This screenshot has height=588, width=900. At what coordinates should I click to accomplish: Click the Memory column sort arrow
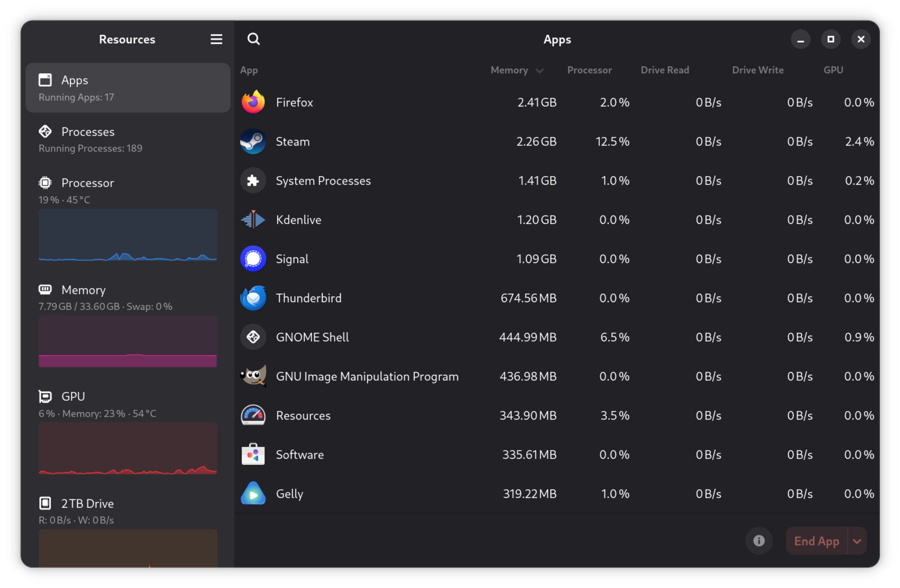pyautogui.click(x=540, y=71)
